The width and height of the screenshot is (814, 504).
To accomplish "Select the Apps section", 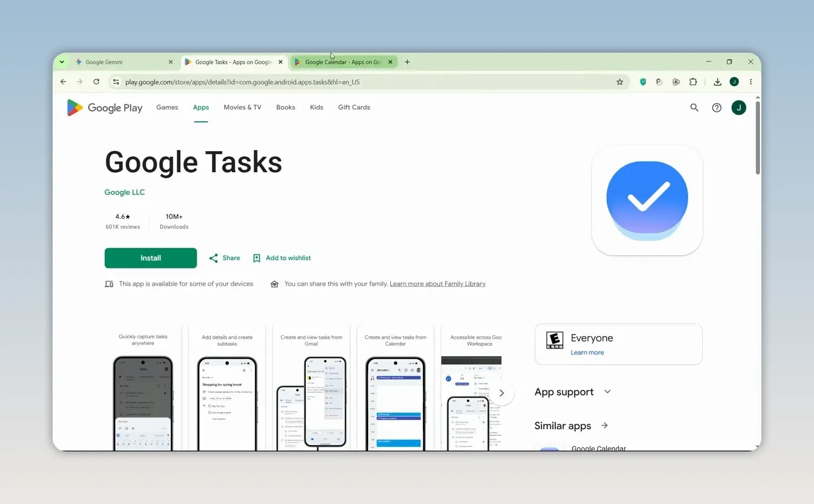I will [201, 107].
